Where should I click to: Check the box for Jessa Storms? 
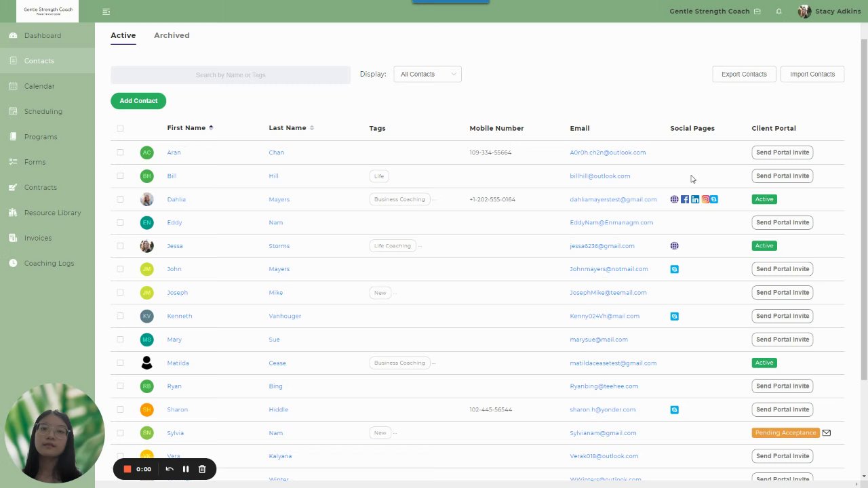(x=120, y=246)
